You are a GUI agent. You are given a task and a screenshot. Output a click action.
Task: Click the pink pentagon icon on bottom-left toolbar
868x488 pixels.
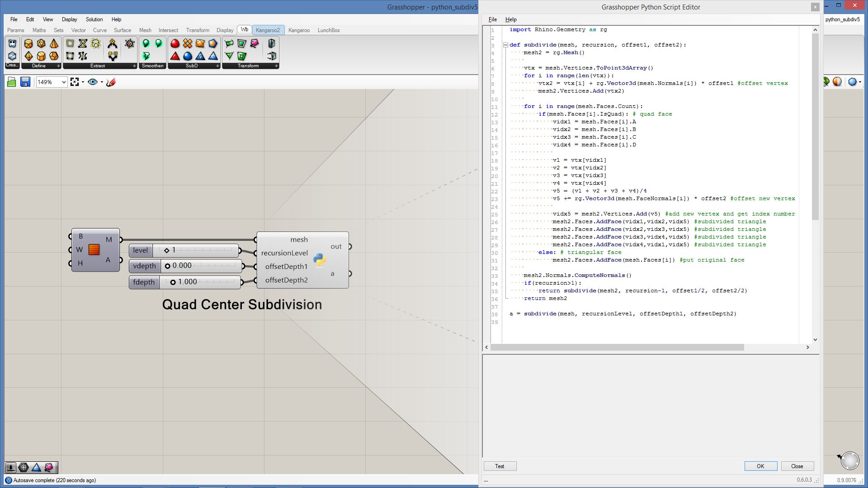(x=49, y=468)
